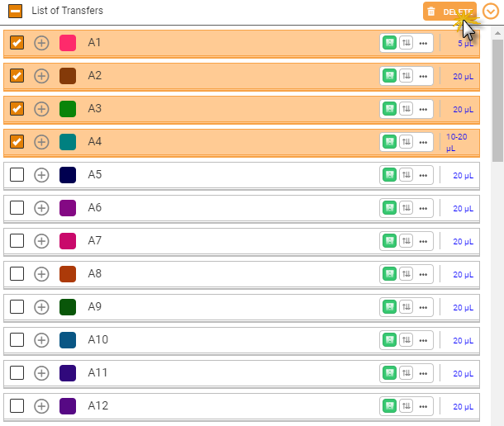The image size is (504, 426).
Task: Open the three-dots menu on row A12
Action: click(x=423, y=407)
